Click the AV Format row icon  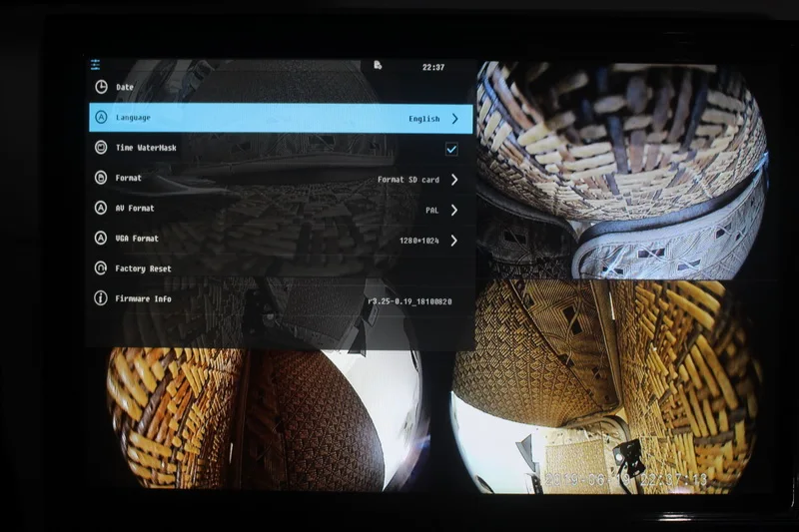point(101,208)
